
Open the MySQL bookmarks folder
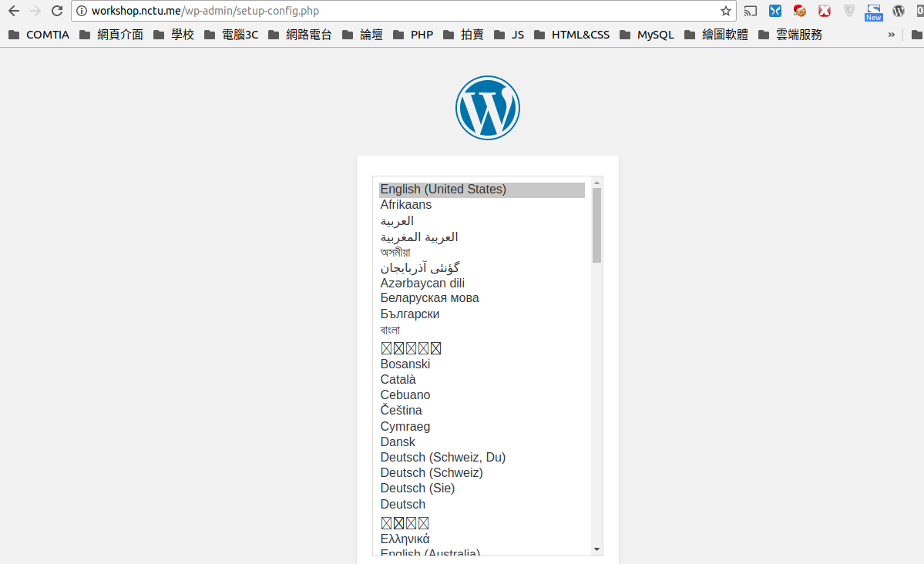point(647,35)
